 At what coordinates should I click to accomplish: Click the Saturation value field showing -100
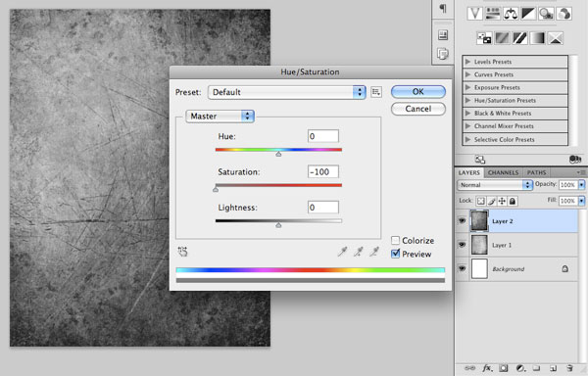tap(323, 171)
